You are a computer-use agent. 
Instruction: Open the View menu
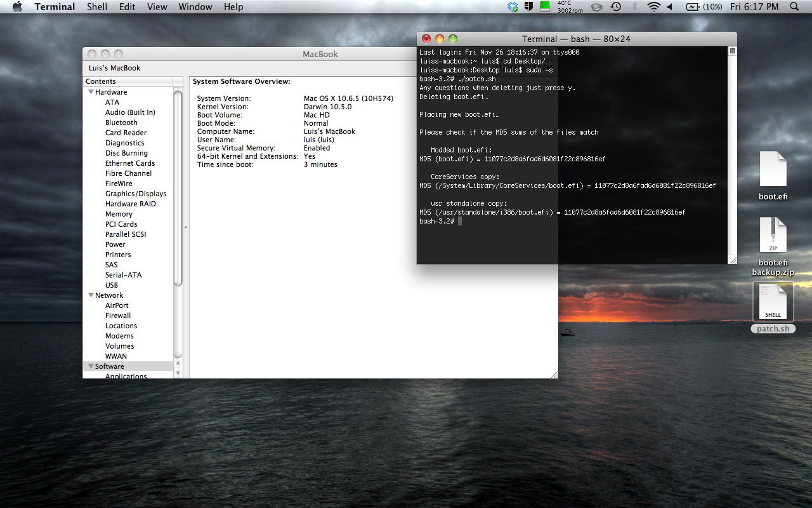pyautogui.click(x=157, y=7)
